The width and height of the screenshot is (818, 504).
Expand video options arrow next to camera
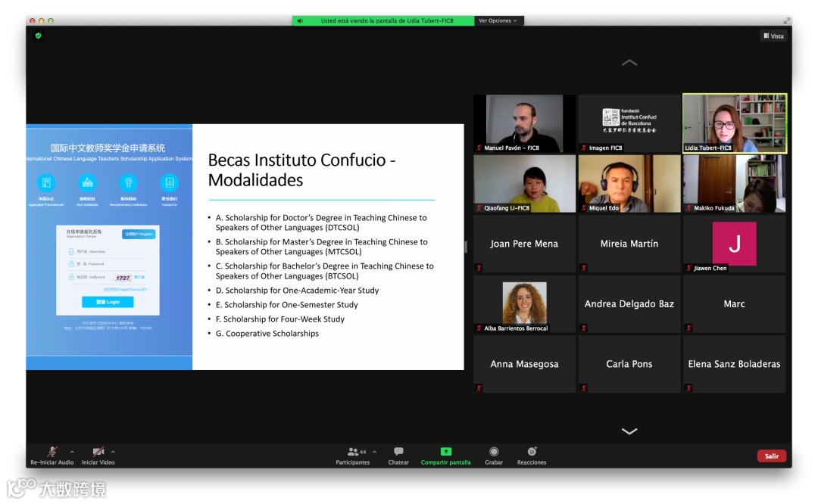[113, 452]
